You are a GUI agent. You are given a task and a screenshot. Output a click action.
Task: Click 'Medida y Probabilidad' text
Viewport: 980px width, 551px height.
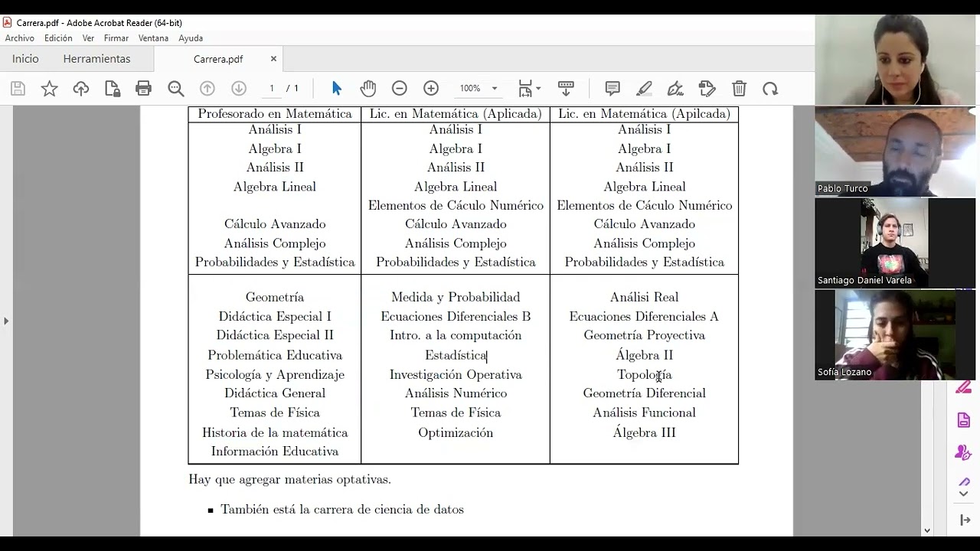456,298
